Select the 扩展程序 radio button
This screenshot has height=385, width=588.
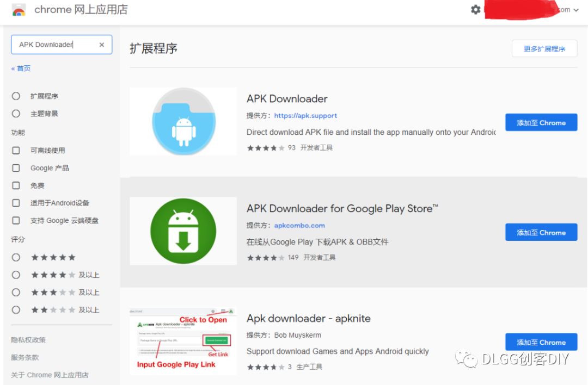[16, 96]
